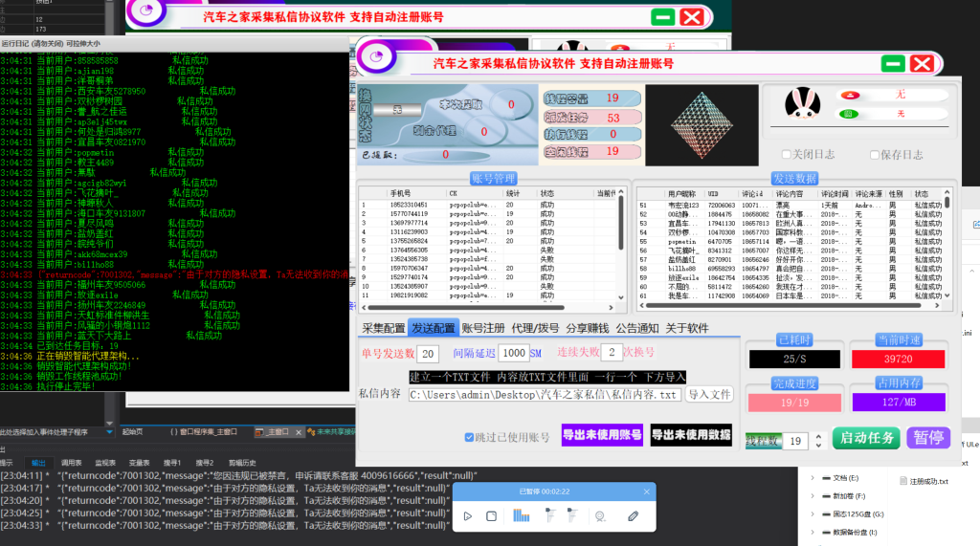Click the stop square on the recorder toolbar
The height and width of the screenshot is (546, 980).
[491, 516]
